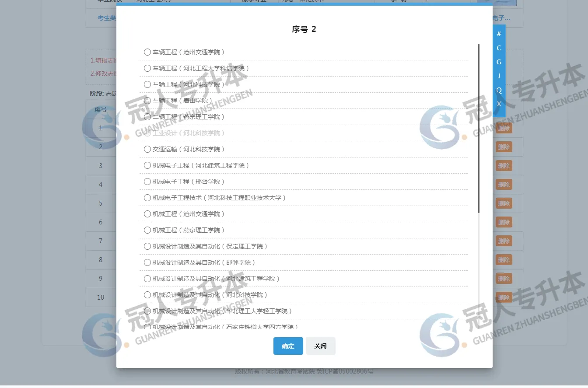Select 机械设计制造及其自动化（河北建筑工程学院）option
Viewport: 588px width, 388px height.
(147, 279)
